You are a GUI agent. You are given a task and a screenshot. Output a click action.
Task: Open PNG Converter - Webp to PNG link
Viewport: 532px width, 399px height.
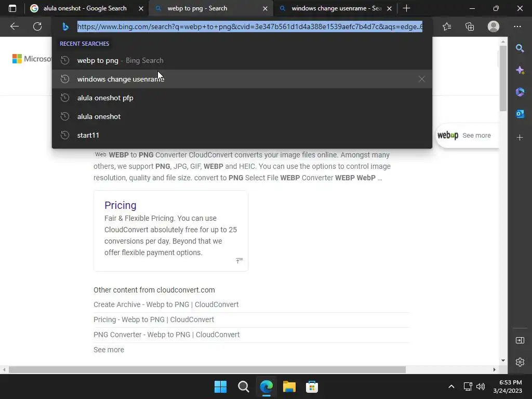[167, 335]
